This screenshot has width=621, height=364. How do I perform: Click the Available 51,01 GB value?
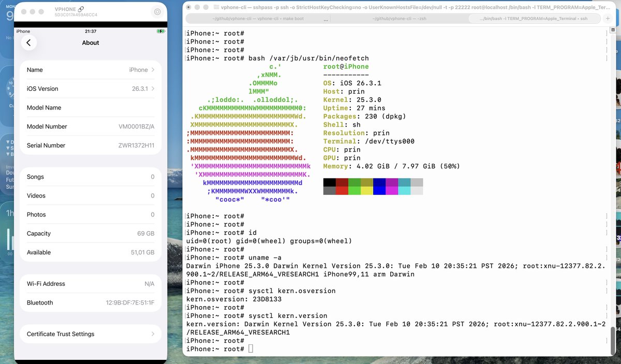(x=143, y=253)
